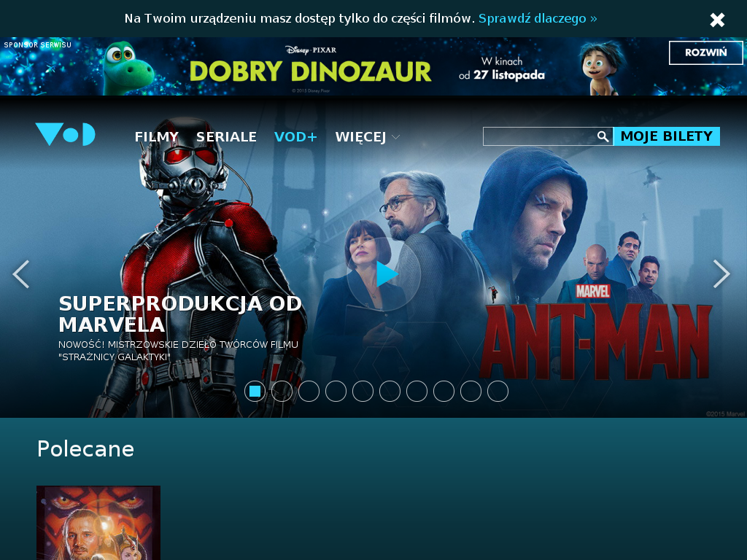The height and width of the screenshot is (560, 747).
Task: Click the Polecane section heading
Action: click(x=86, y=448)
